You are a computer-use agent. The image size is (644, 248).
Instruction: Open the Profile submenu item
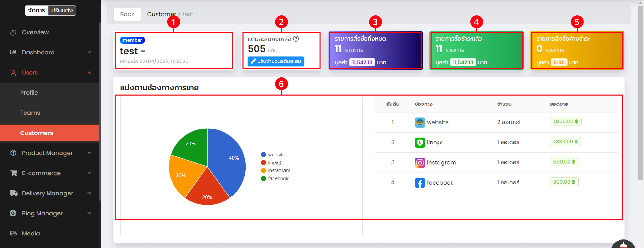coord(50,93)
